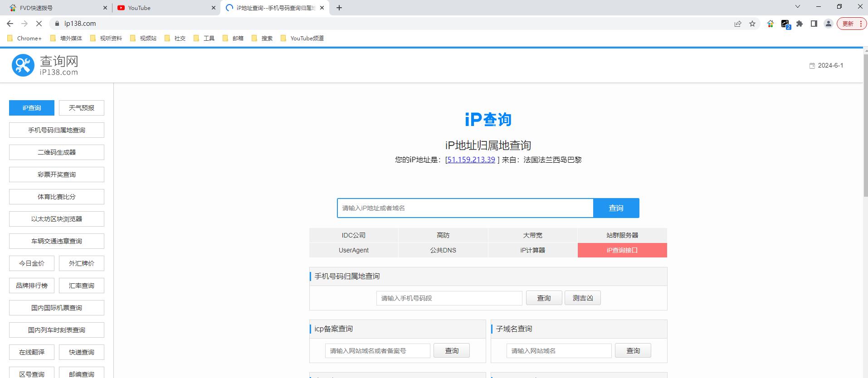Viewport: 868px width, 378px height.
Task: Open the 邮箱 bookmarks folder
Action: 233,39
